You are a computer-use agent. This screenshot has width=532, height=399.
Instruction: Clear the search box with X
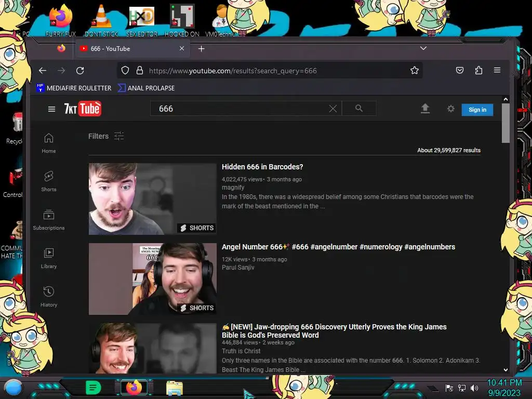pos(333,109)
